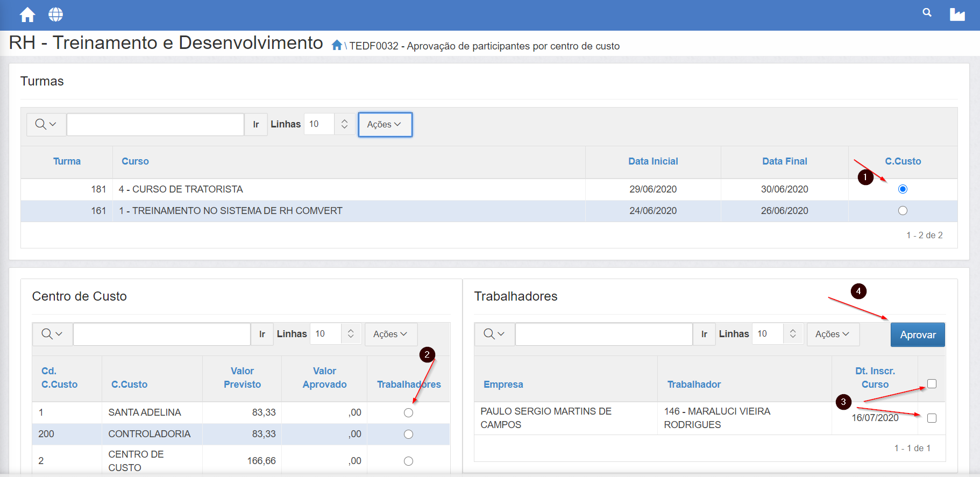Open Ações menu in Centro de Custo
The width and height of the screenshot is (980, 477).
click(391, 334)
